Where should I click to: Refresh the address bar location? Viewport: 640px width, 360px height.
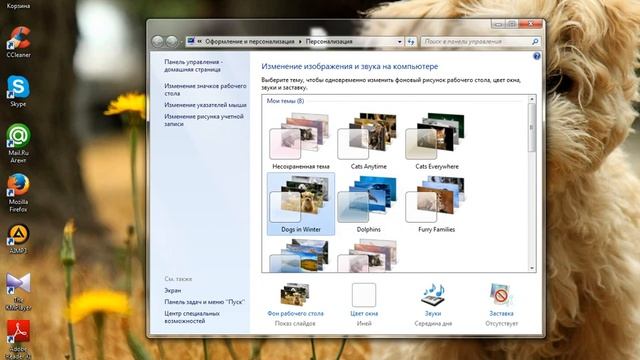point(411,42)
